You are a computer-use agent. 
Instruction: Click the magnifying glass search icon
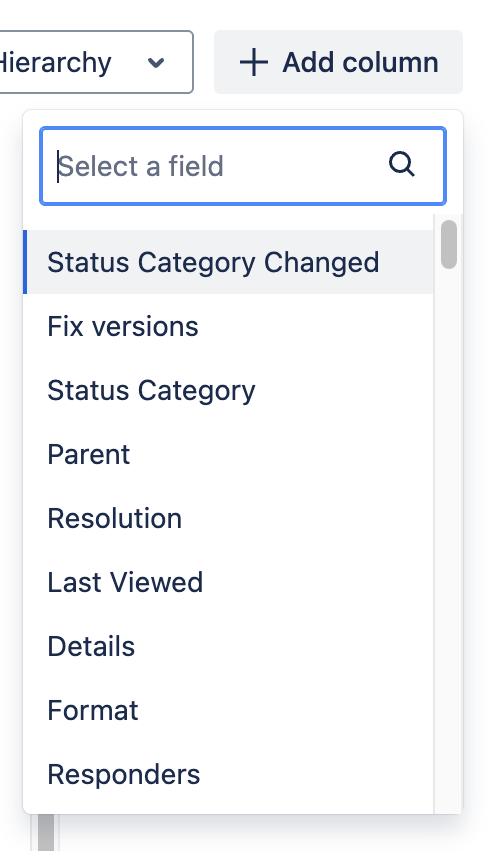point(402,164)
